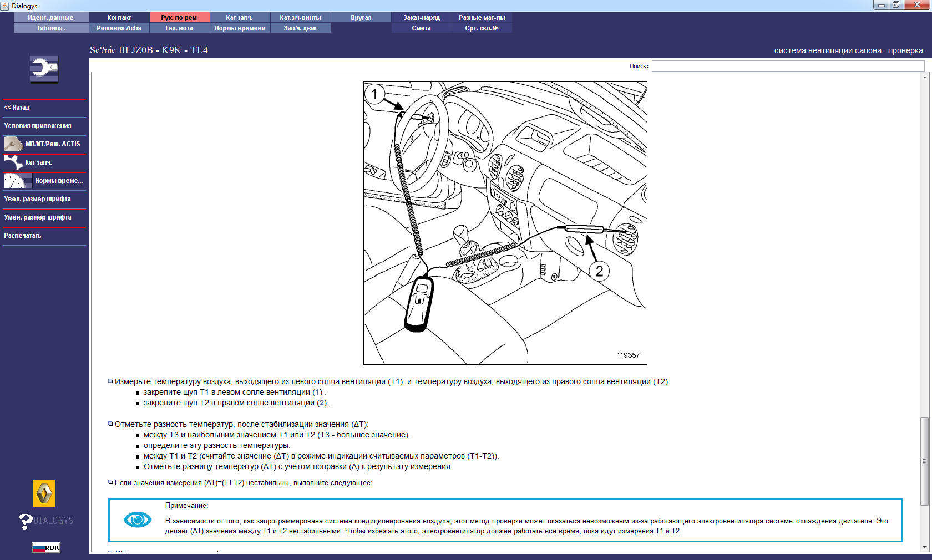
Task: Click the Нормы време... gauge icon
Action: coord(18,181)
